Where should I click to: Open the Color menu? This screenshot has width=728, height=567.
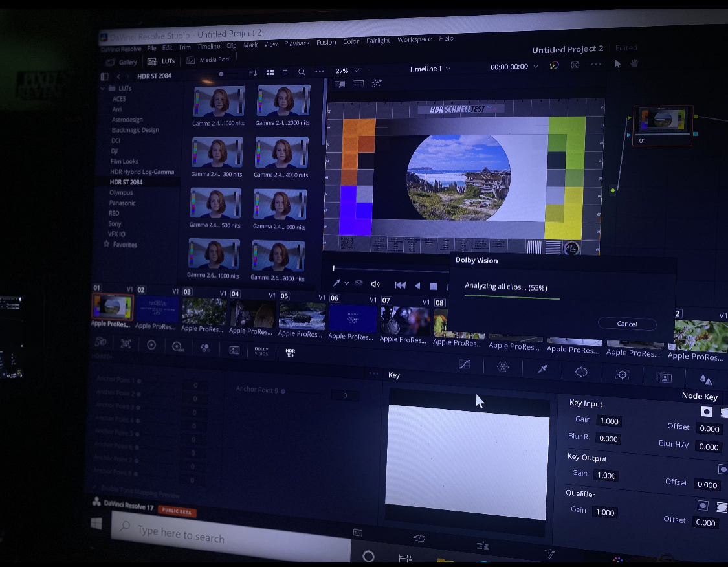pos(351,42)
